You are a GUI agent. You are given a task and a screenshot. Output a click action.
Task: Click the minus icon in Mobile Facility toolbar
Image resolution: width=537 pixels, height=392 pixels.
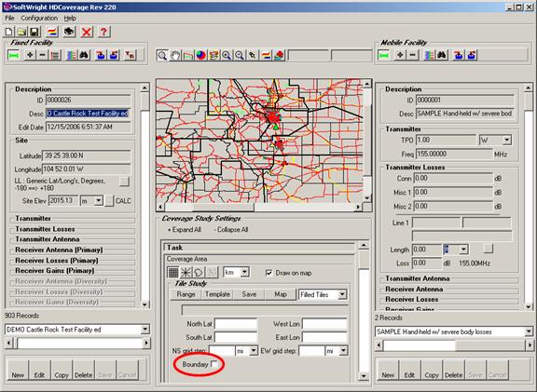(x=412, y=55)
